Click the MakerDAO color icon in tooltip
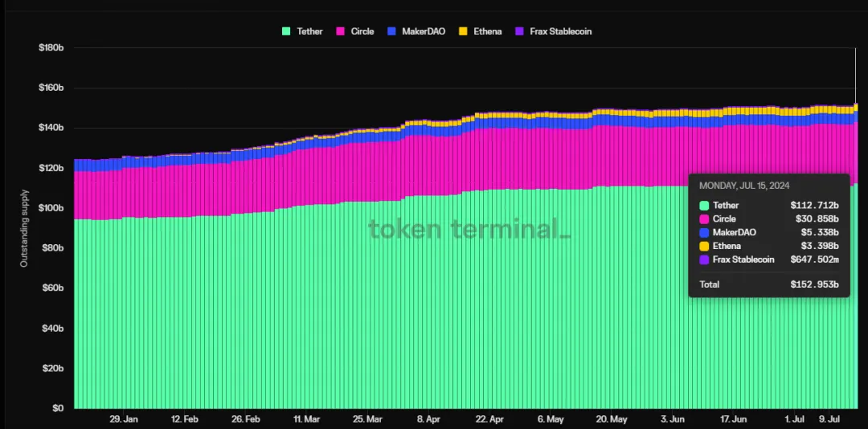Image resolution: width=868 pixels, height=429 pixels. (x=705, y=232)
